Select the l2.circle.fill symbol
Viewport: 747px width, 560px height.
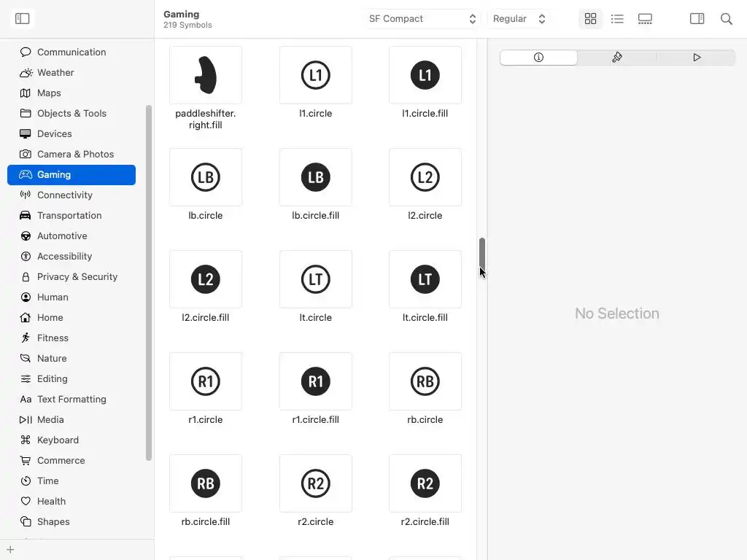(x=206, y=279)
